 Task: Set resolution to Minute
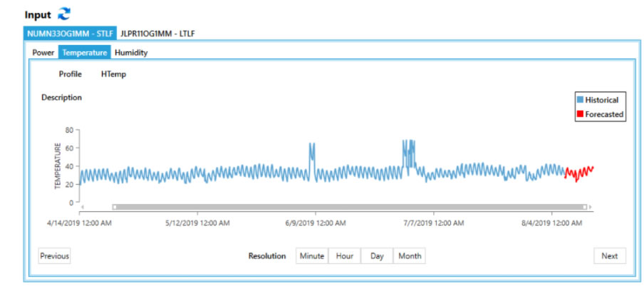(311, 256)
